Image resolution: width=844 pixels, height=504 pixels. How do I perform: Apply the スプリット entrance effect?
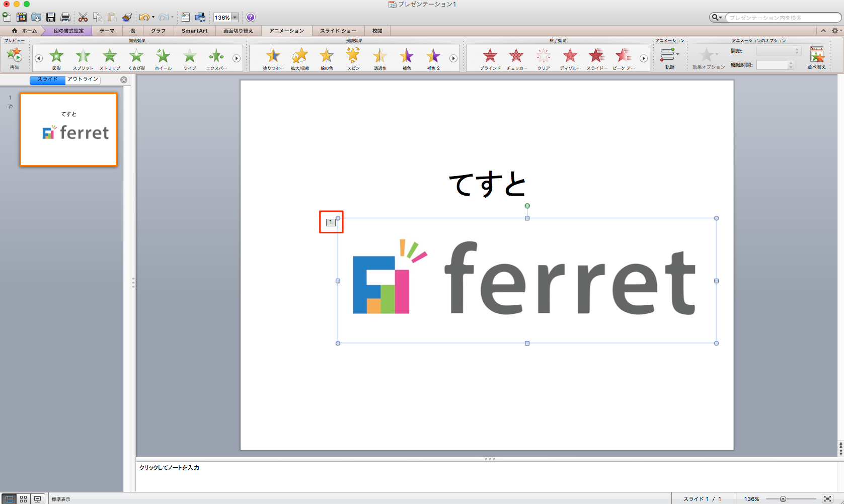click(x=83, y=59)
